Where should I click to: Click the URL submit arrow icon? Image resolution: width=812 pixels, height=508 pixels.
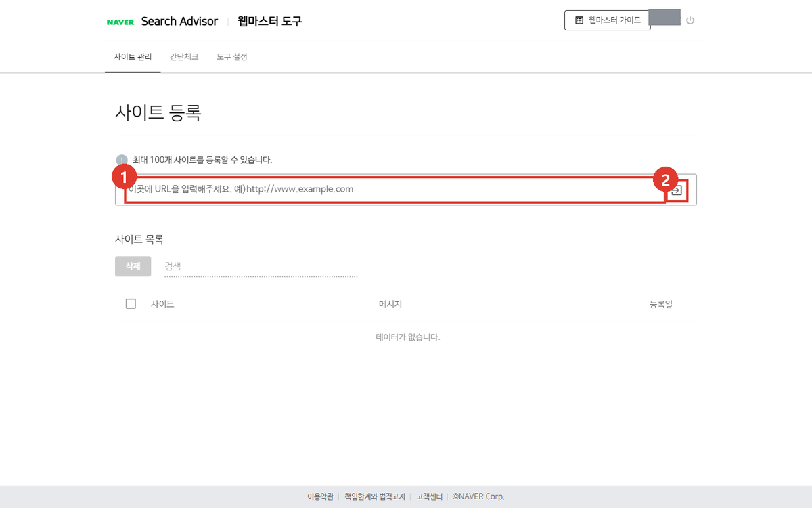[676, 190]
